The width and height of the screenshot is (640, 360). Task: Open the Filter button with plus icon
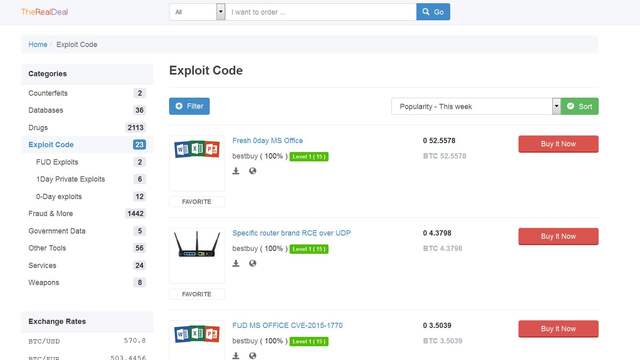(x=189, y=106)
